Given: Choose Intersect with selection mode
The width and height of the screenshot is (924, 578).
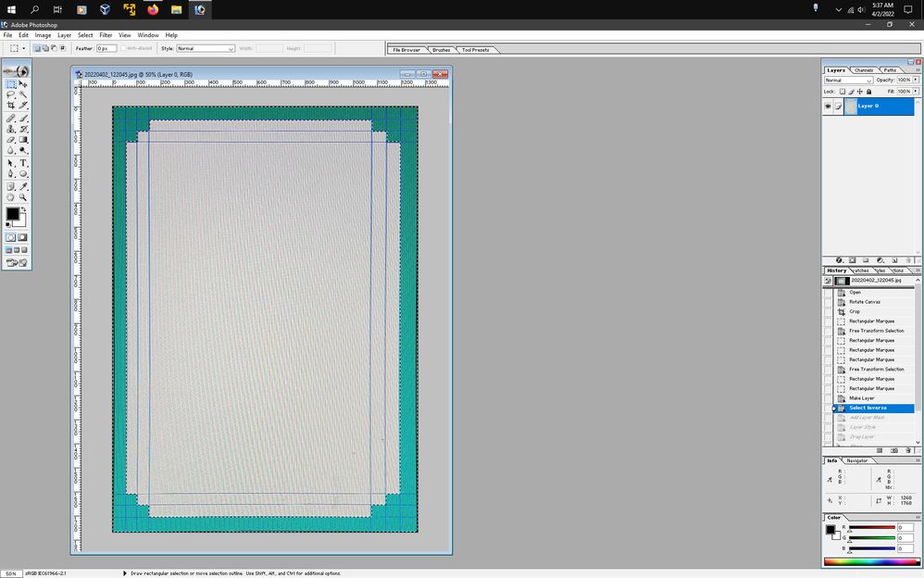Looking at the screenshot, I should 62,48.
